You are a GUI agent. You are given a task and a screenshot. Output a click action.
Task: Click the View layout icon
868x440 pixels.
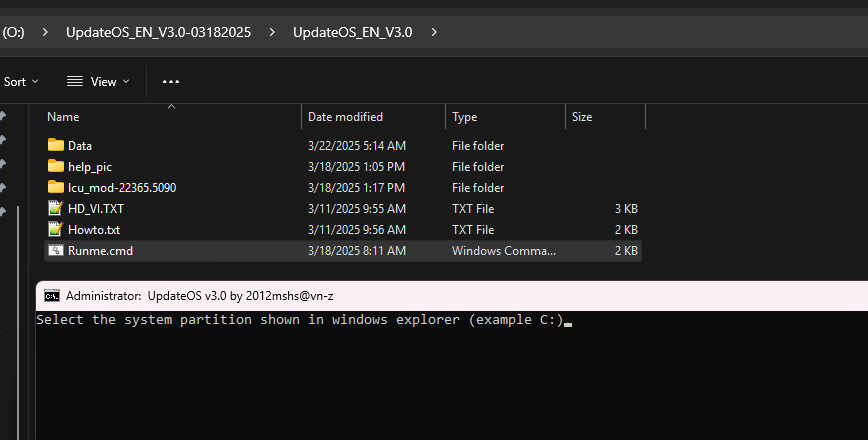(75, 81)
